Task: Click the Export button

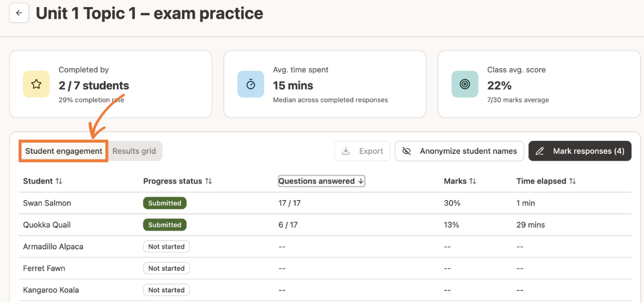Action: [362, 151]
